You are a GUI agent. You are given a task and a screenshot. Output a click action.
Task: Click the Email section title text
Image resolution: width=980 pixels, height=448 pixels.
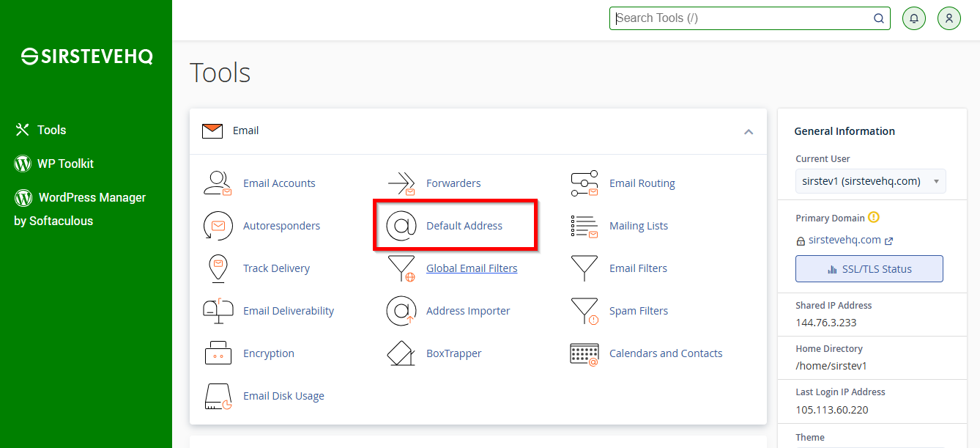pyautogui.click(x=245, y=131)
